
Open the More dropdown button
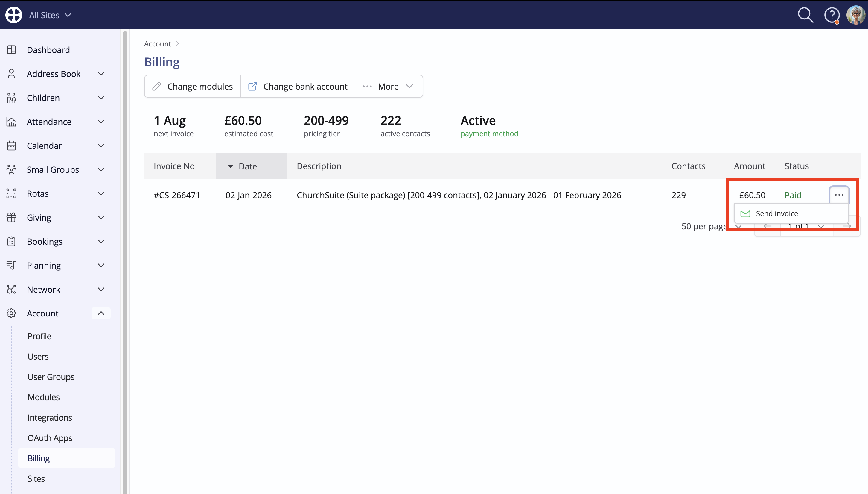[389, 86]
